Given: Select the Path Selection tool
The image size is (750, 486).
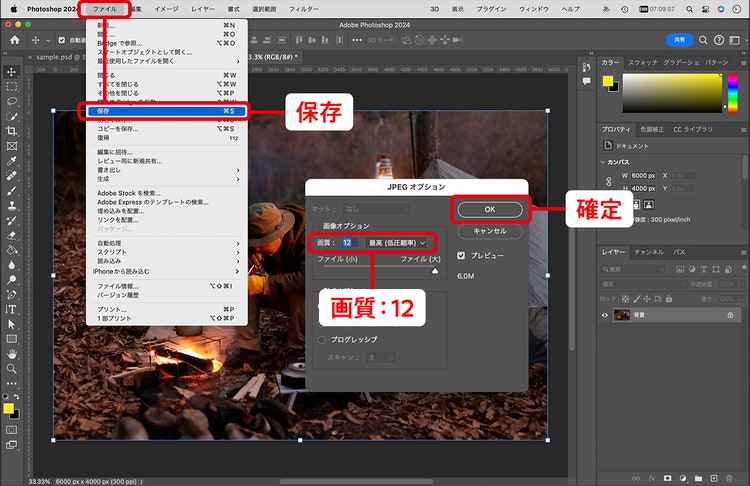Looking at the screenshot, I should (11, 324).
